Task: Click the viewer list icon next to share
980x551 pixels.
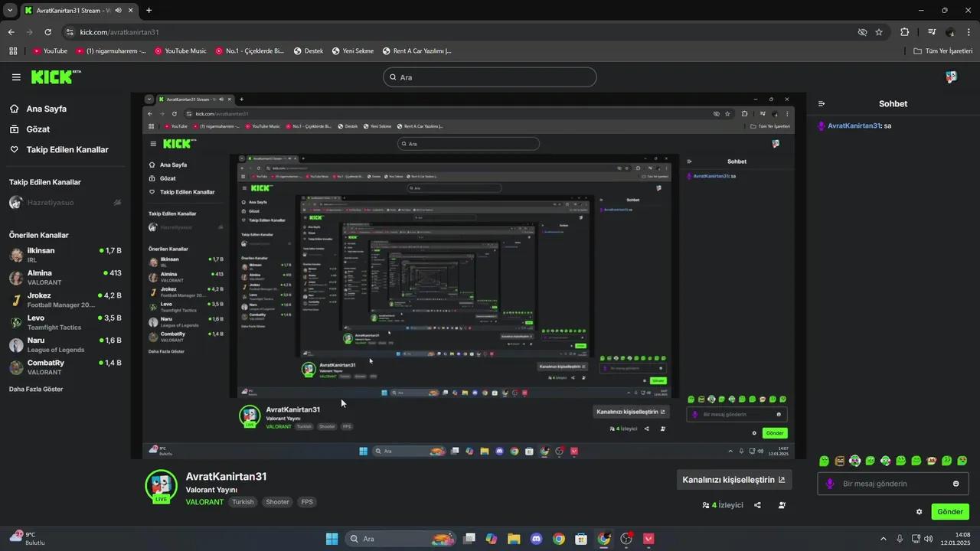Action: (782, 505)
